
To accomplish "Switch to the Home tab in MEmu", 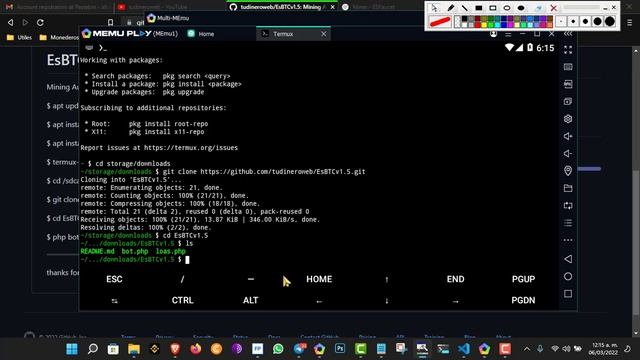I will click(x=201, y=34).
